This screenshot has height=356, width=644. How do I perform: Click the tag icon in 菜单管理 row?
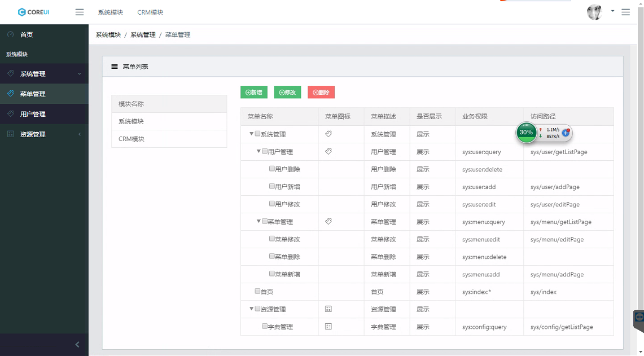tap(328, 222)
